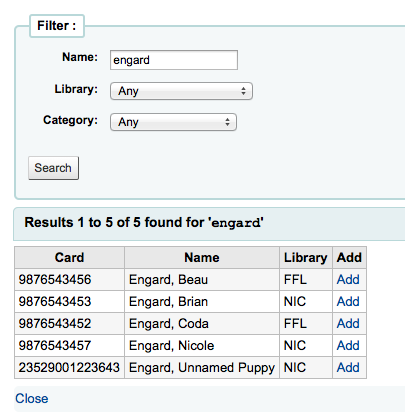
Task: Close the patron search window via Close link
Action: coord(32,399)
